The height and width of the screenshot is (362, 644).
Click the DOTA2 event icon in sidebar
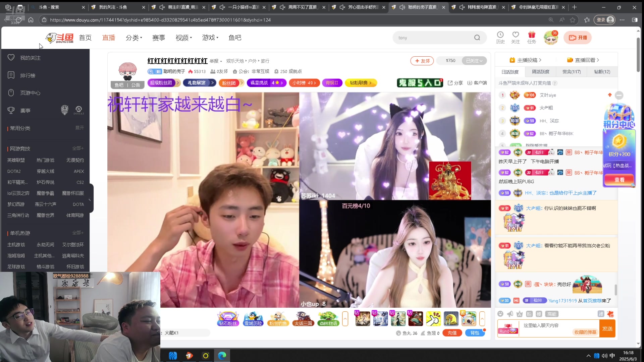point(79,110)
